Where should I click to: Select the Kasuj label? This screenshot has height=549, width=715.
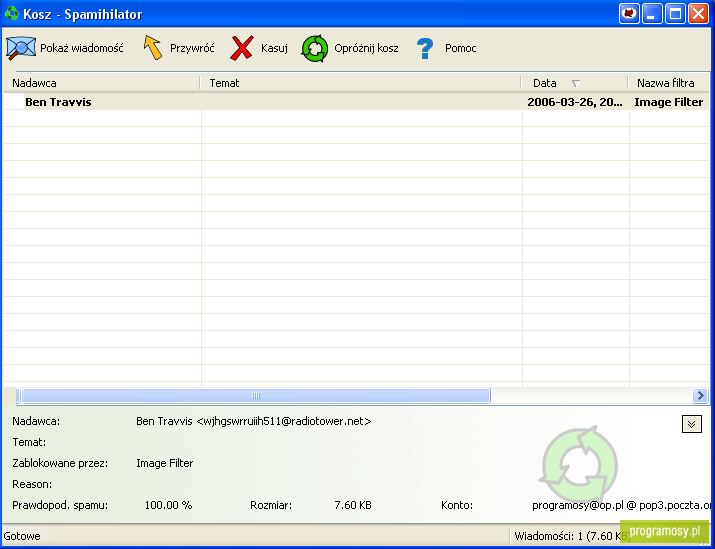click(x=274, y=48)
